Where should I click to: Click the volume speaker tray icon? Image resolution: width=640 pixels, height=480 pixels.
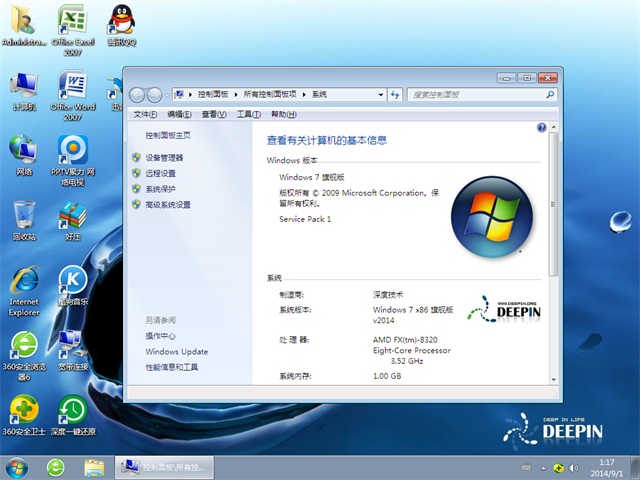pos(573,468)
